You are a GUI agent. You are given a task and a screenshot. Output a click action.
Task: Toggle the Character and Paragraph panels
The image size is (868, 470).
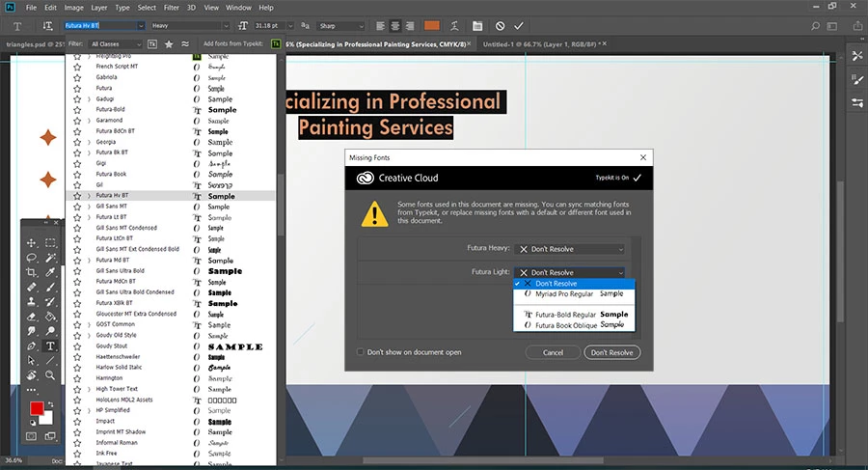[x=477, y=26]
